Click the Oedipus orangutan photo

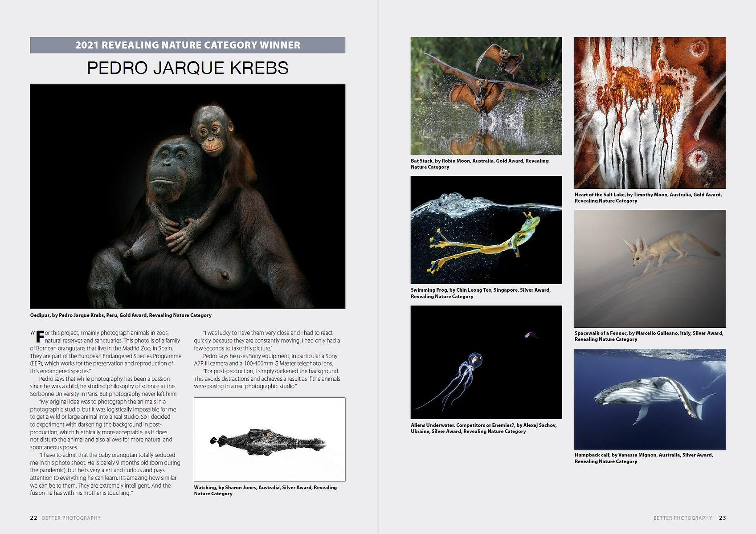point(188,196)
